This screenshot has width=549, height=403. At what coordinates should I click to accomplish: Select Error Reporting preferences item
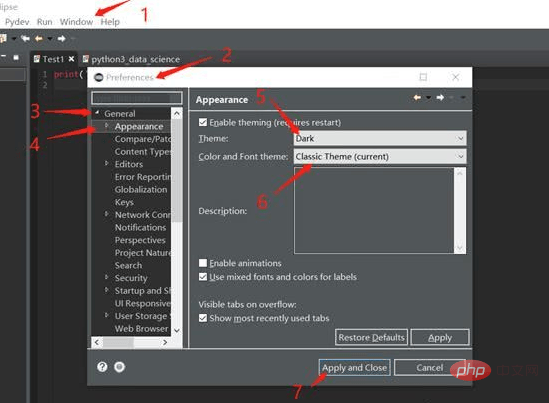click(143, 177)
